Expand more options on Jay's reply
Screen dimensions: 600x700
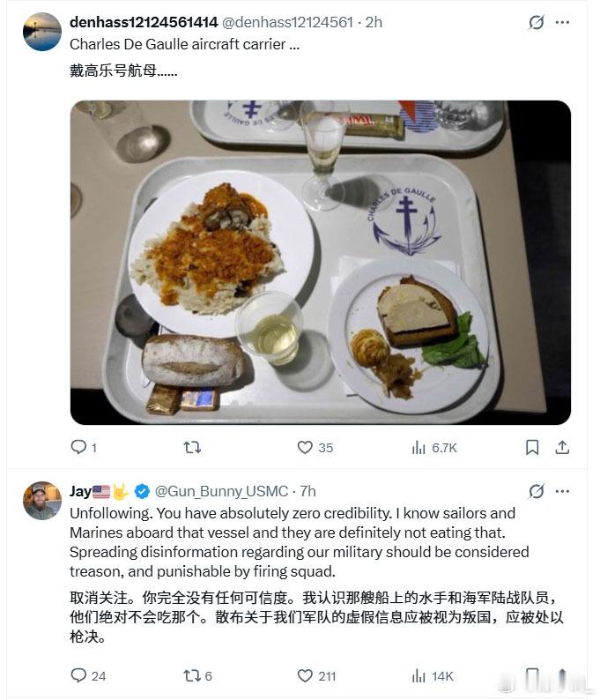pyautogui.click(x=562, y=491)
